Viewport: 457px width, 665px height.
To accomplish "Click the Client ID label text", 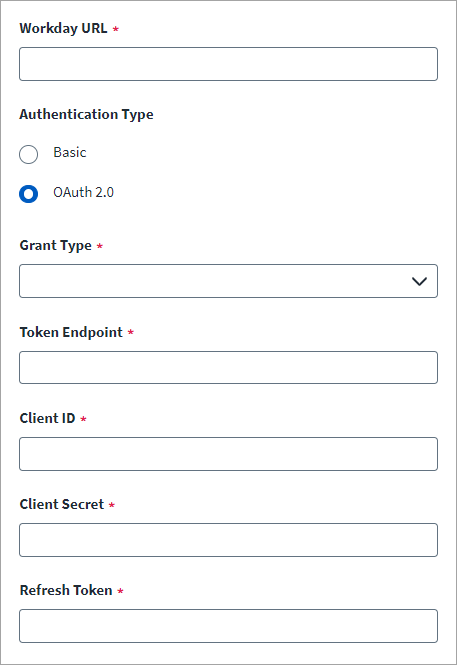I will click(x=47, y=418).
